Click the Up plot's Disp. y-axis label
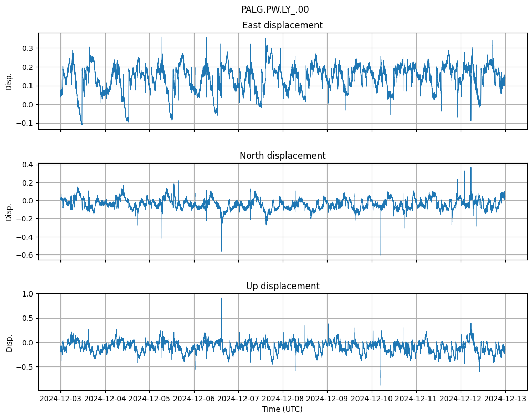Image resolution: width=532 pixels, height=418 pixels. point(9,342)
